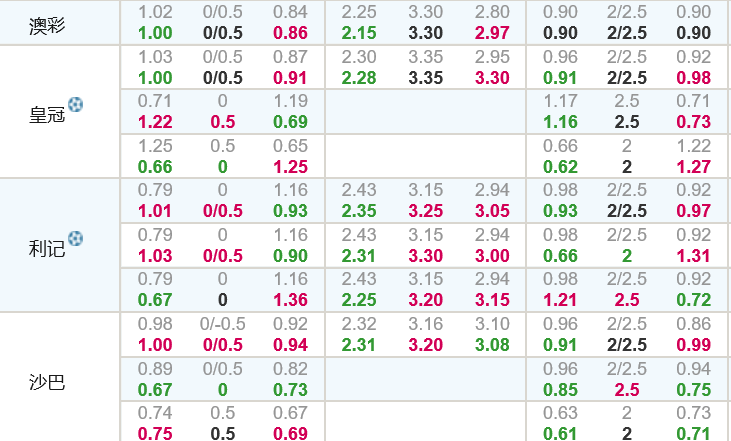Select the grey 2.80 initial odds
This screenshot has height=441, width=731.
[492, 12]
